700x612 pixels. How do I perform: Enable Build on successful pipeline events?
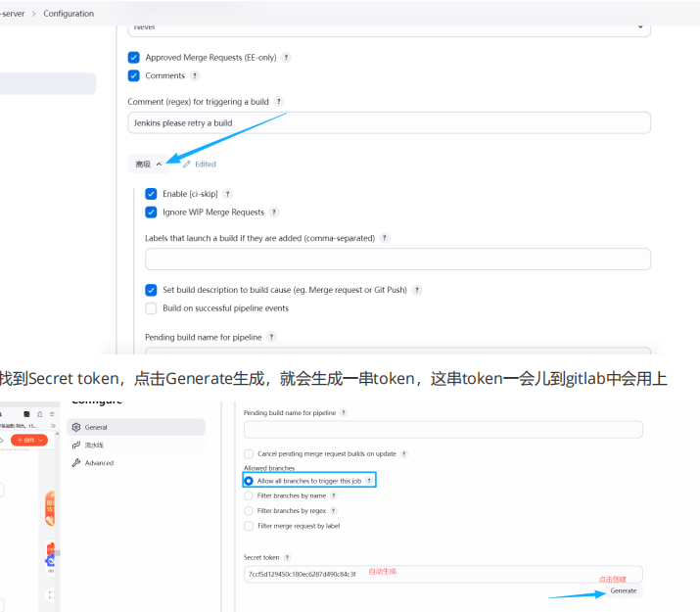(x=151, y=308)
